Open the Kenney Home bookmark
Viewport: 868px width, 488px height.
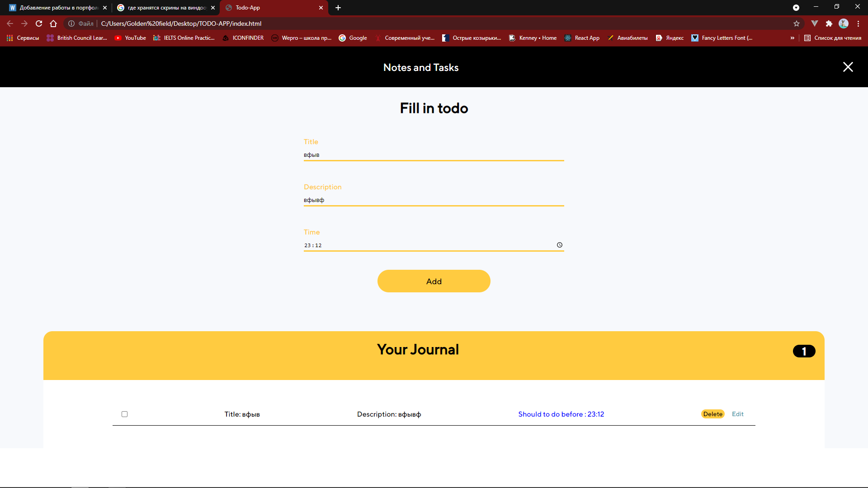point(533,38)
